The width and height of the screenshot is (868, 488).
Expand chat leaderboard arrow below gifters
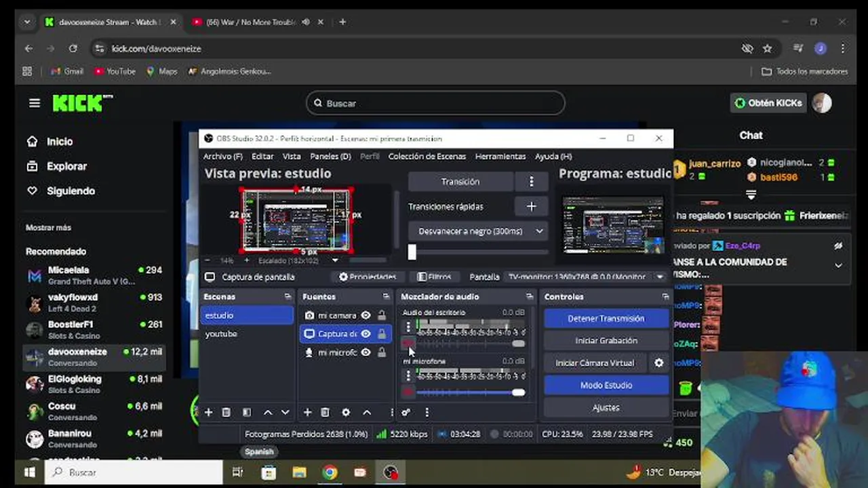point(751,195)
